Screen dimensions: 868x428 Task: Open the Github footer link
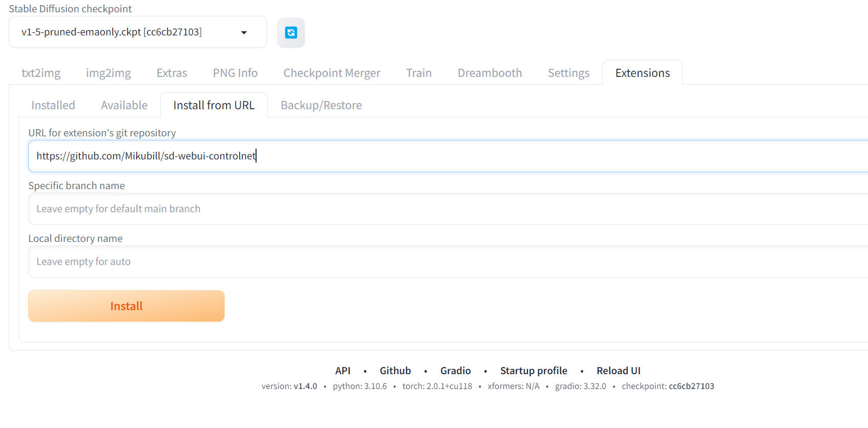(x=395, y=371)
